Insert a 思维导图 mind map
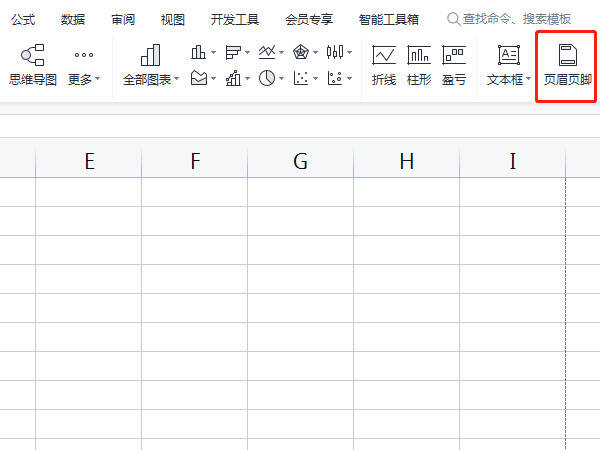Screen dimensions: 600x450 click(33, 64)
